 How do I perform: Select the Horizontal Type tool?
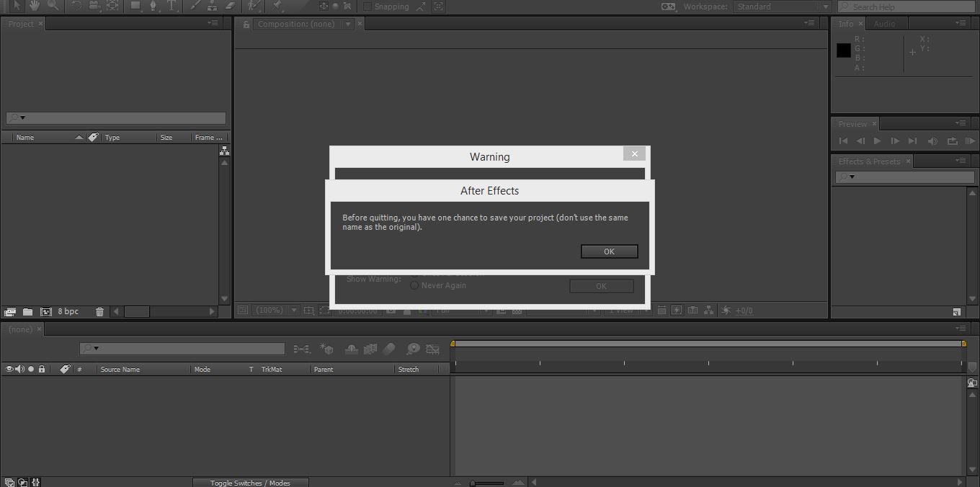pos(171,6)
